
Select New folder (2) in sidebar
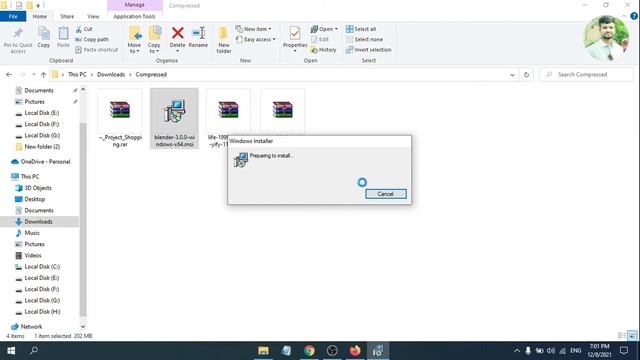coord(42,147)
